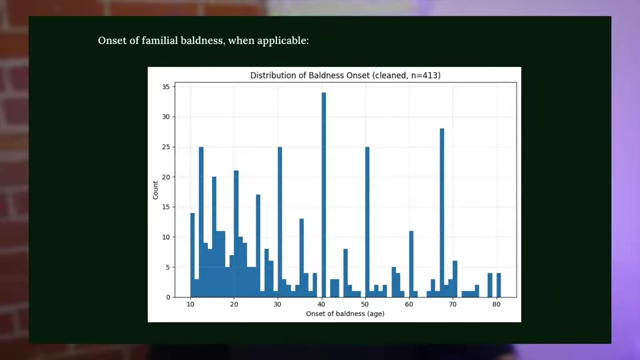The image size is (640, 360).
Task: Click the x-axis tick label 60
Action: click(x=409, y=304)
